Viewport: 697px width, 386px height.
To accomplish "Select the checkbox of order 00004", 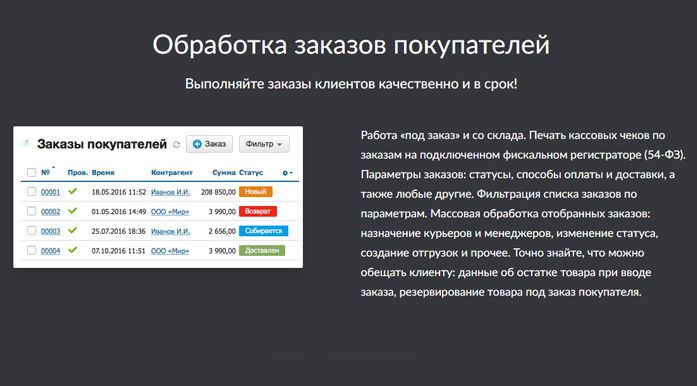I will tap(31, 250).
